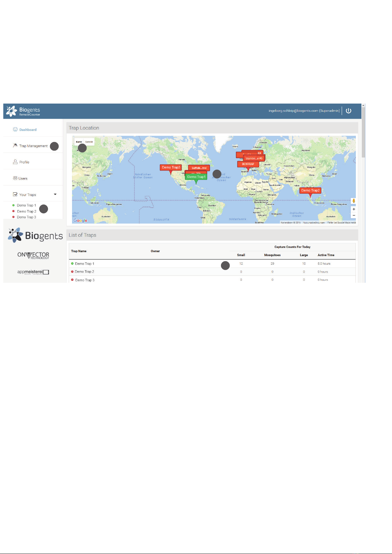
Task: Collapse Your Traps with dropdown arrow
Action: pyautogui.click(x=55, y=194)
